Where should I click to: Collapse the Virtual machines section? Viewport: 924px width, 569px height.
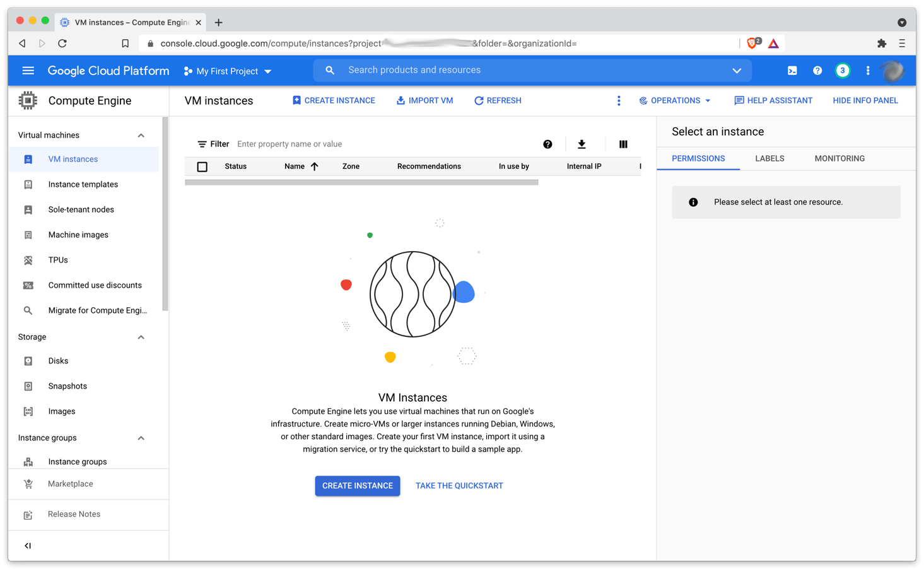(141, 136)
